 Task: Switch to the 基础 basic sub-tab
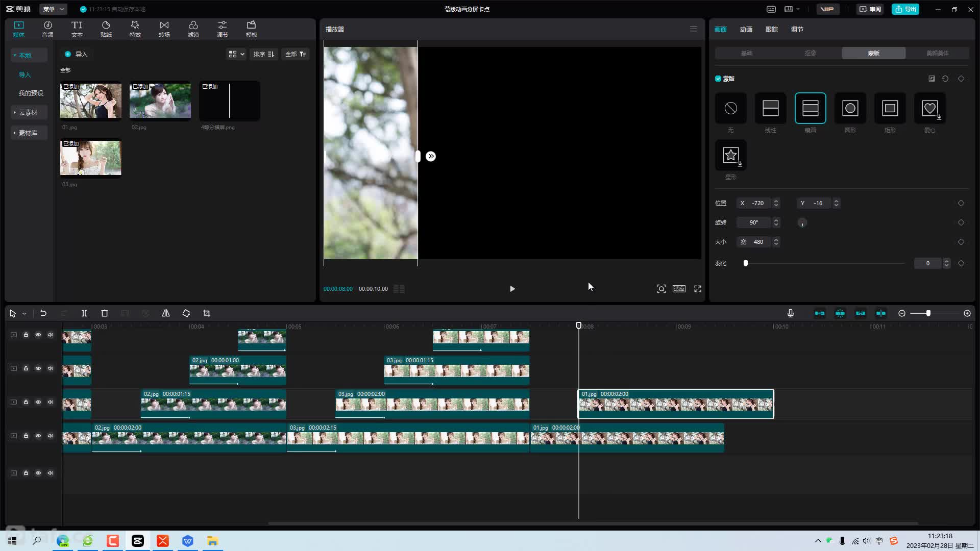[x=747, y=53]
